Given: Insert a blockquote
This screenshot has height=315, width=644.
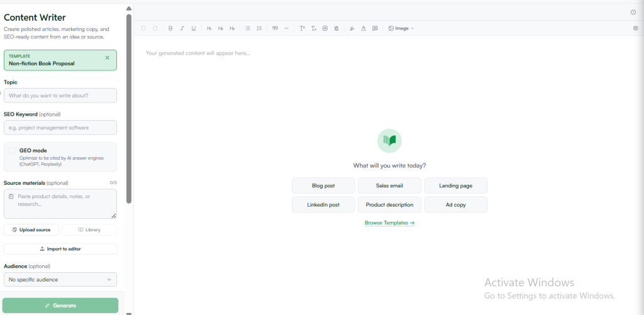Looking at the screenshot, I should (275, 28).
